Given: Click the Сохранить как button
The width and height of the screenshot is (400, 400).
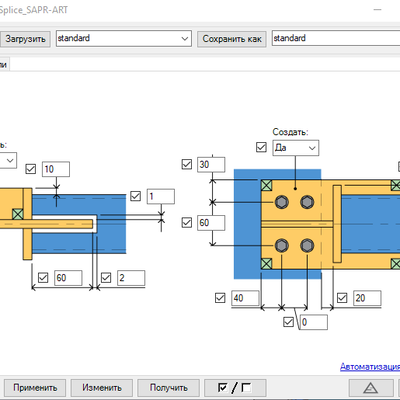Looking at the screenshot, I should [232, 39].
